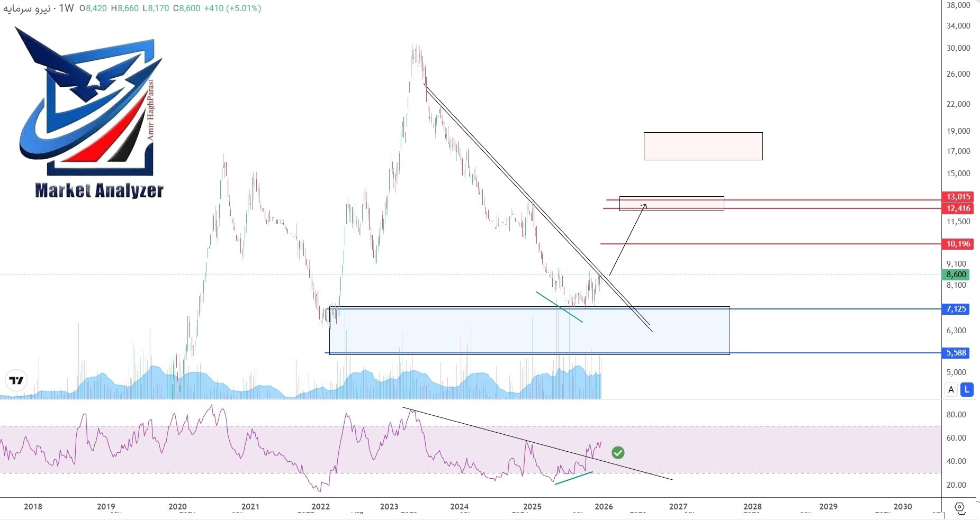
Task: Select the small green divergence line on price
Action: pyautogui.click(x=559, y=307)
